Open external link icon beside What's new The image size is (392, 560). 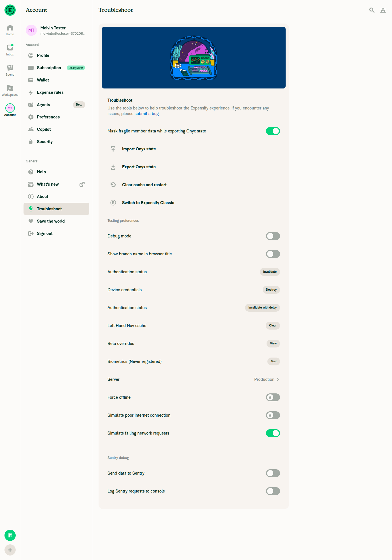click(82, 184)
